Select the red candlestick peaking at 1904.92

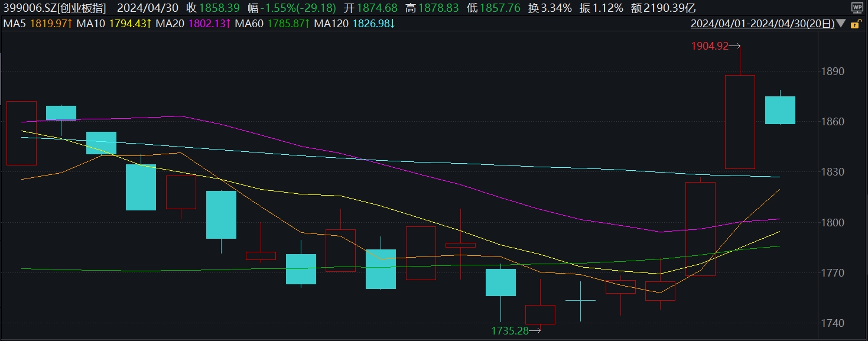[x=740, y=122]
